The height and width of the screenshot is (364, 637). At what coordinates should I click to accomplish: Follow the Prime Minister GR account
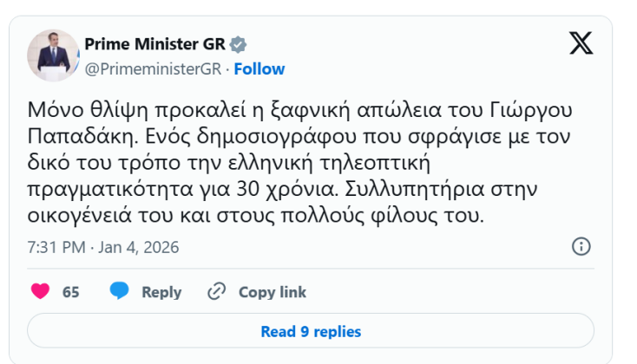(259, 68)
